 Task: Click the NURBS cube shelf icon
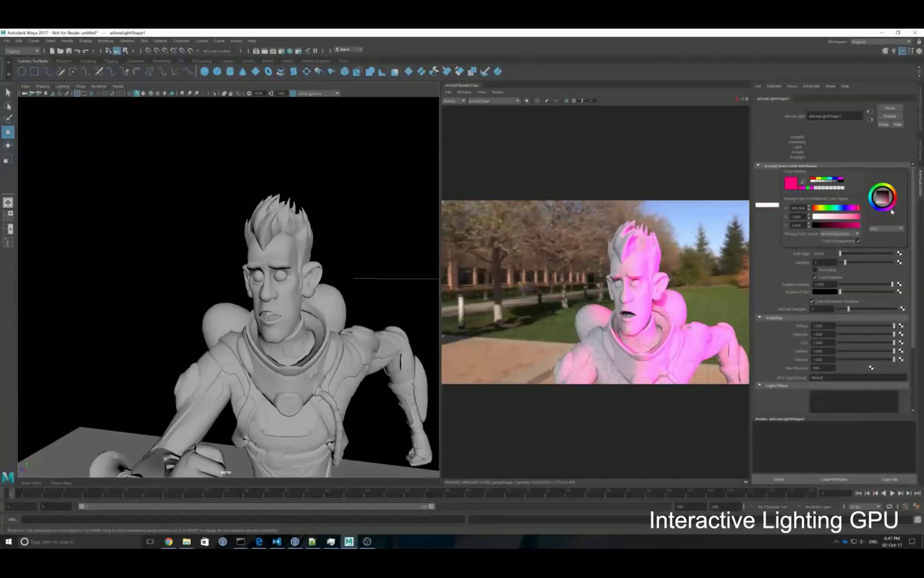(217, 71)
